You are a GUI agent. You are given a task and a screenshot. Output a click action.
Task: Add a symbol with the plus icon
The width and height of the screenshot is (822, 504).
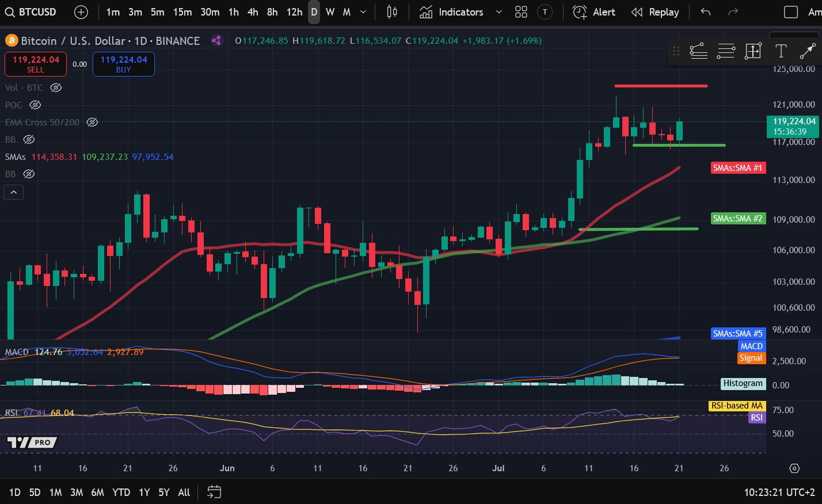point(81,12)
